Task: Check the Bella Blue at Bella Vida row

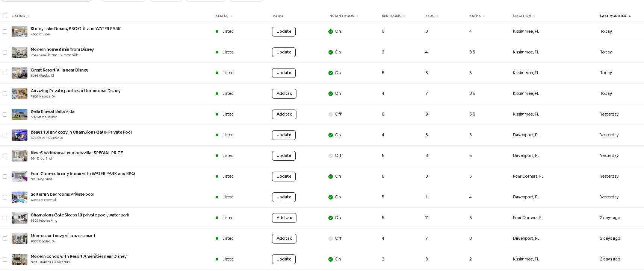Action: click(5, 114)
